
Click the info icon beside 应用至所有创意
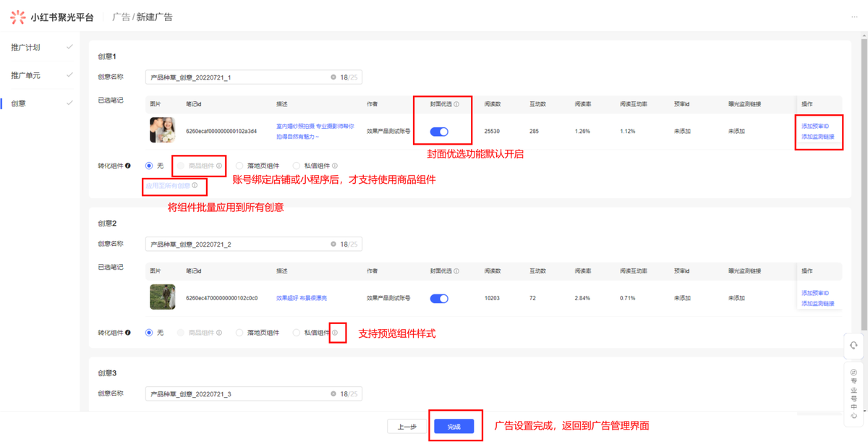point(195,186)
